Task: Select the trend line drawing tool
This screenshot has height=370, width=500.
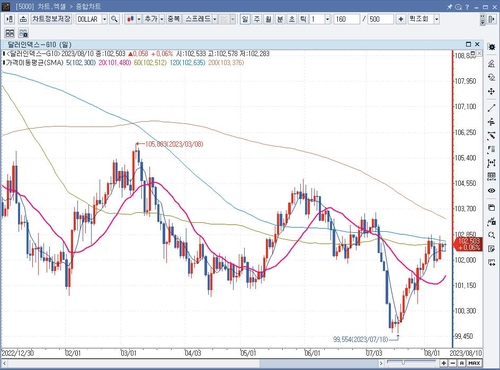Action: 491,108
